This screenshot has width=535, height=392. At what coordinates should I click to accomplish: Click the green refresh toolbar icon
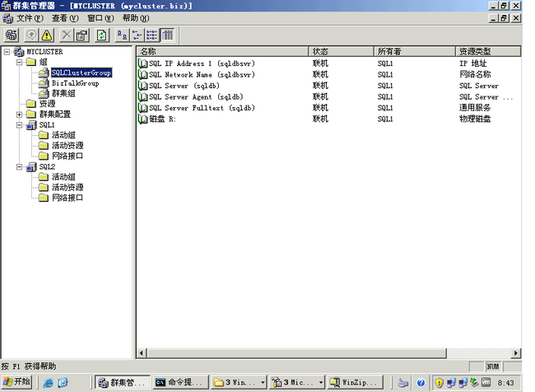tap(102, 35)
